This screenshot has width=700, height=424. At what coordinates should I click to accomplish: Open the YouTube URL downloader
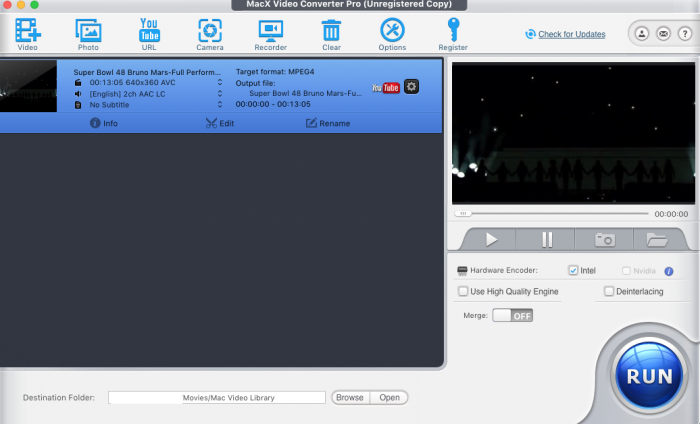click(x=149, y=34)
